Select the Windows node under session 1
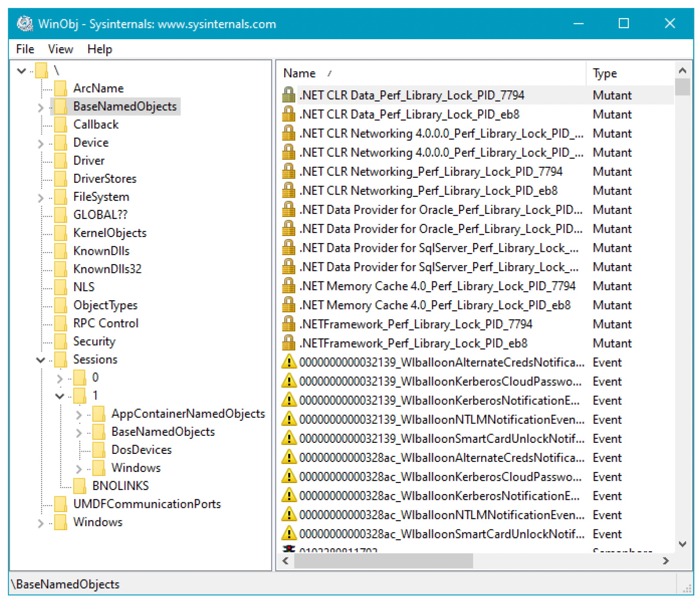This screenshot has height=599, width=700. tap(136, 468)
